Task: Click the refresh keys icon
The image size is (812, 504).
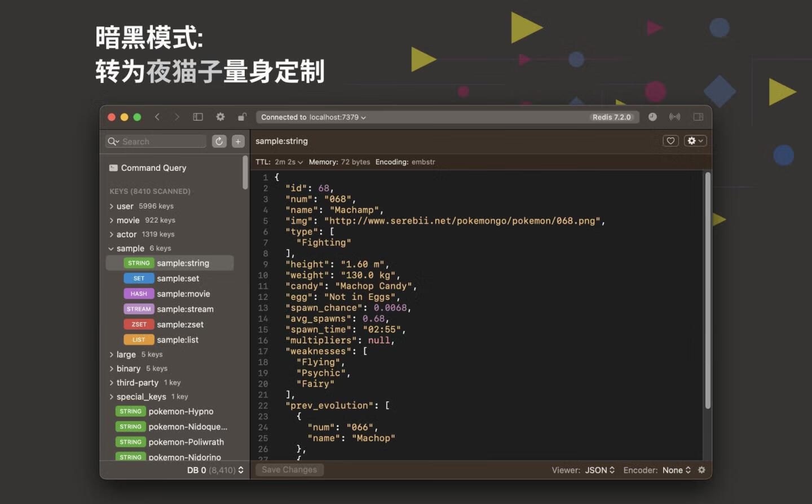Action: click(219, 142)
